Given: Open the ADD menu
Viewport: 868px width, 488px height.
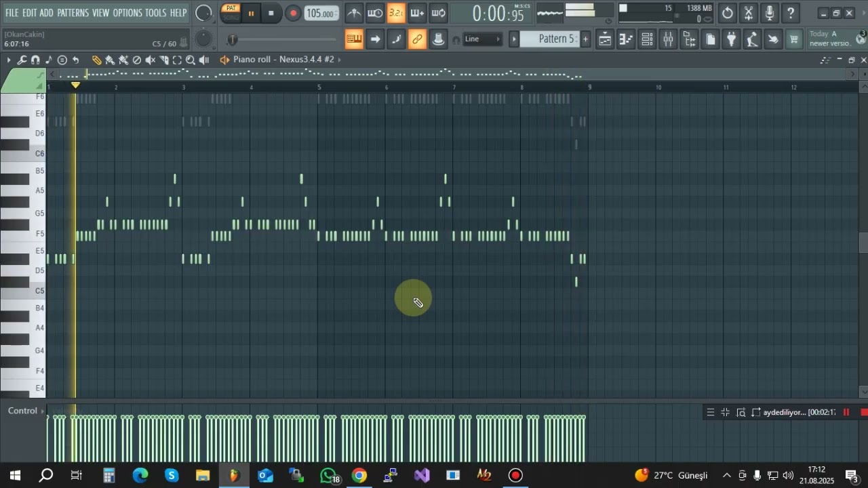Looking at the screenshot, I should [x=47, y=13].
